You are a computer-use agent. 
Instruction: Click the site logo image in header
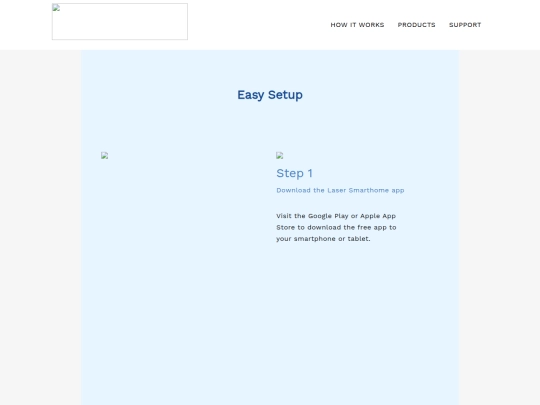click(120, 22)
